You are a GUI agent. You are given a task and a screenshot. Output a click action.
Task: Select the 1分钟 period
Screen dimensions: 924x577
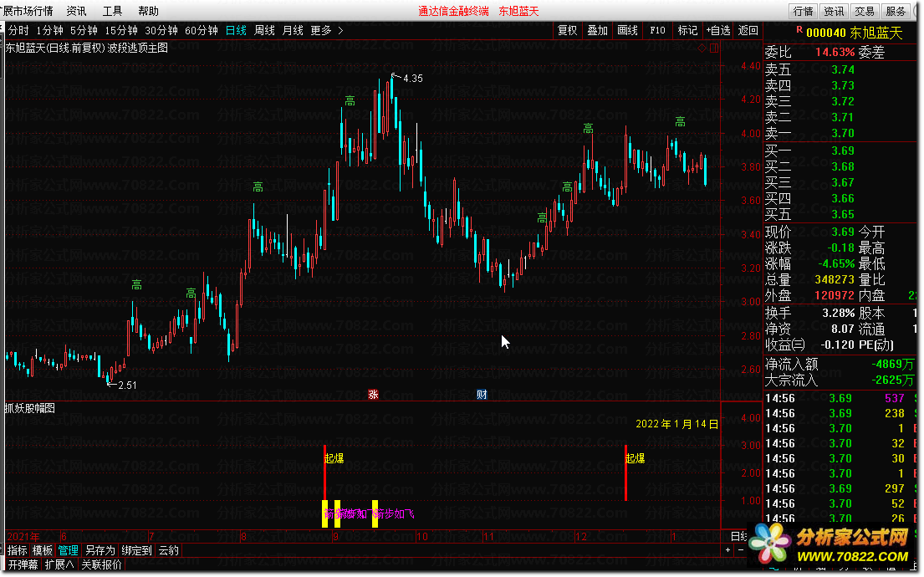click(x=49, y=30)
